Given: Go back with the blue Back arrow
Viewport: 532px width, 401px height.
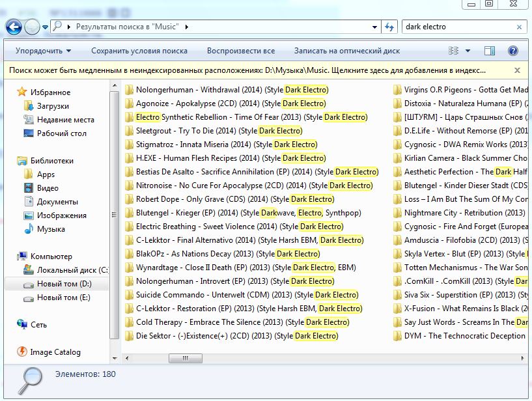Looking at the screenshot, I should point(14,27).
